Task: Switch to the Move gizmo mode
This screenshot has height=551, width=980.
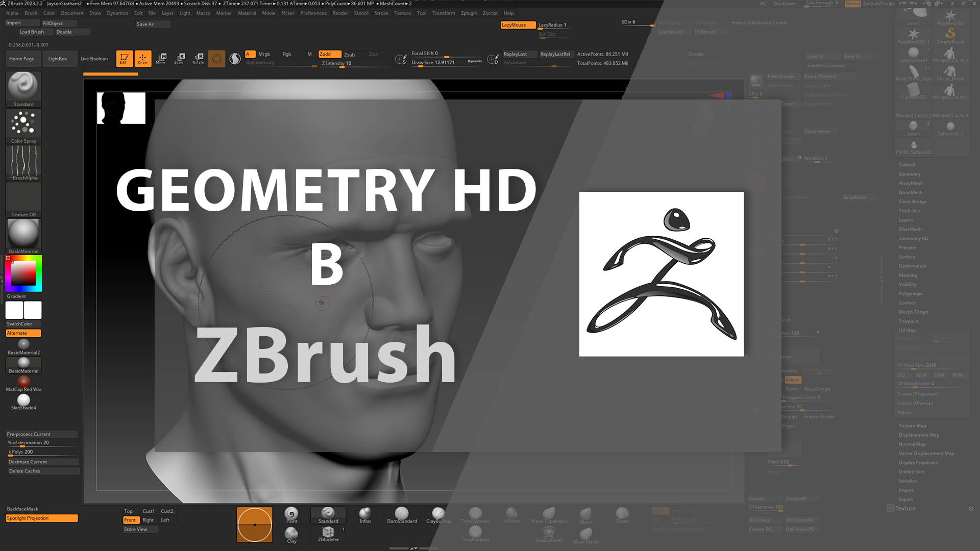Action: pyautogui.click(x=161, y=58)
